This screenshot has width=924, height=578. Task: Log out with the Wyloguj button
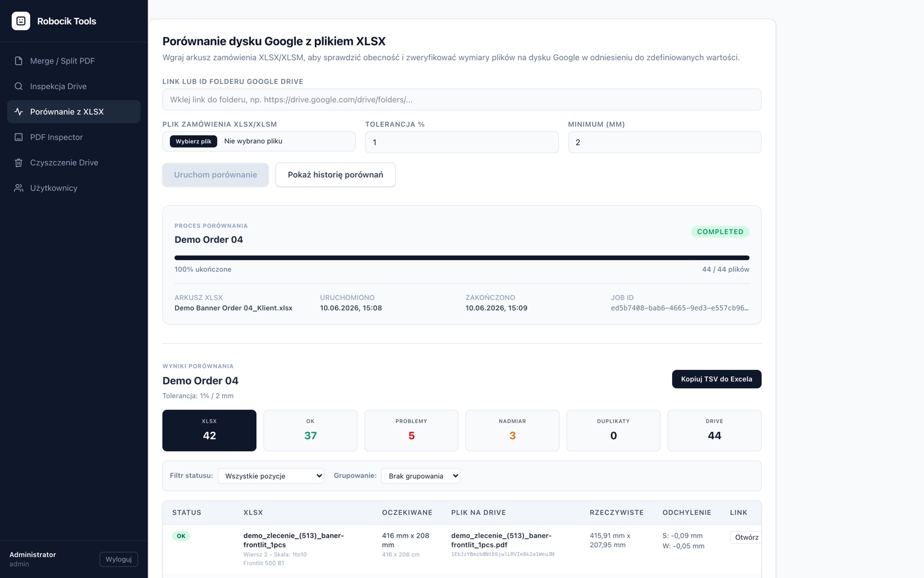[x=118, y=559]
